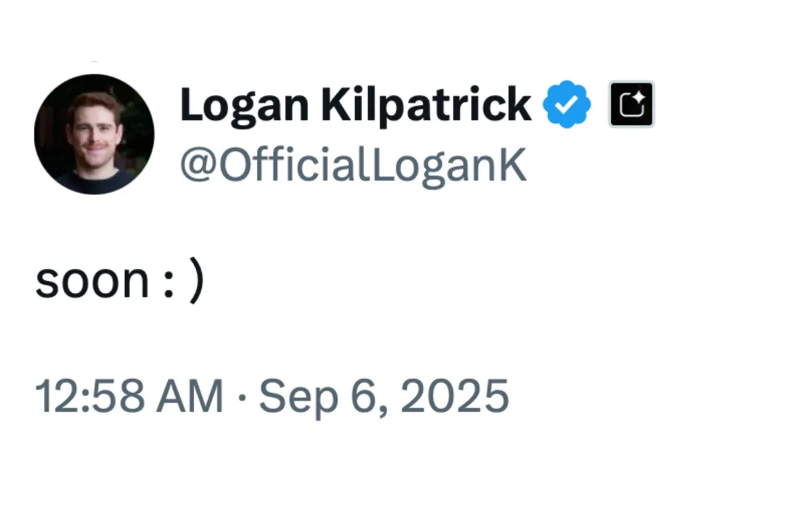Click the @ symbol of the handle
The height and width of the screenshot is (508, 812).
(198, 167)
